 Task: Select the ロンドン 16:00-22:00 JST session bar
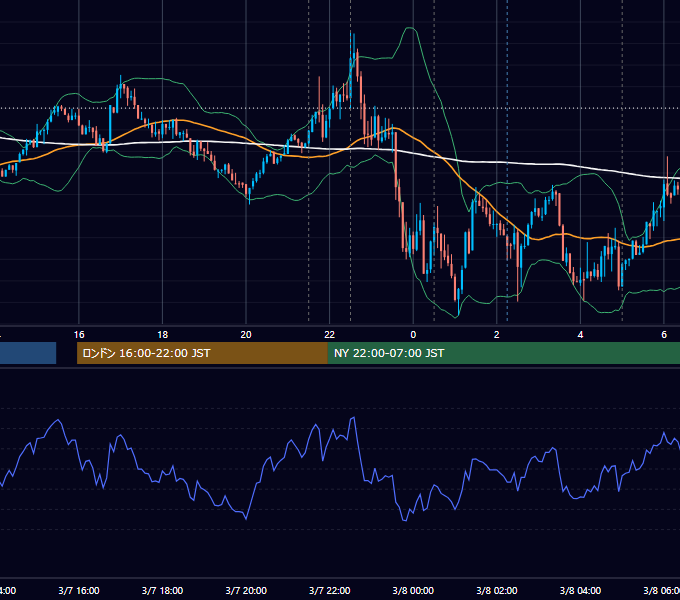pos(202,353)
